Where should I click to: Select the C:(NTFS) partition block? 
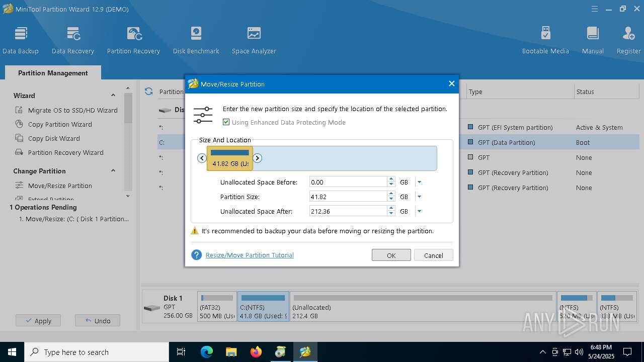coord(263,307)
